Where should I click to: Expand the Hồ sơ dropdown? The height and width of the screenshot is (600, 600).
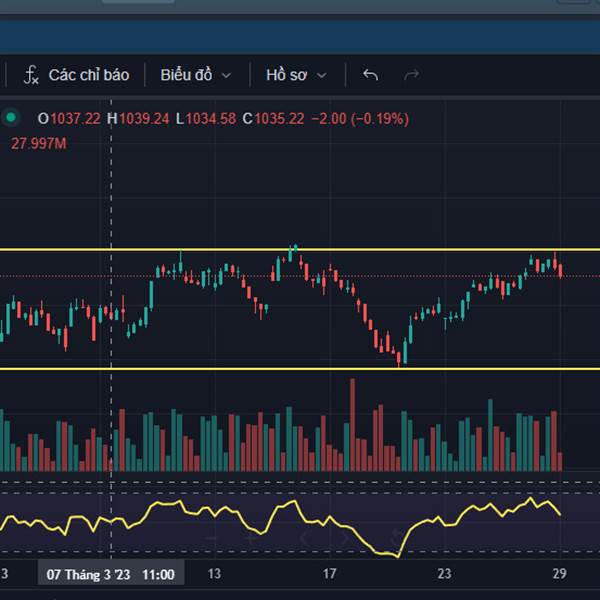(295, 75)
